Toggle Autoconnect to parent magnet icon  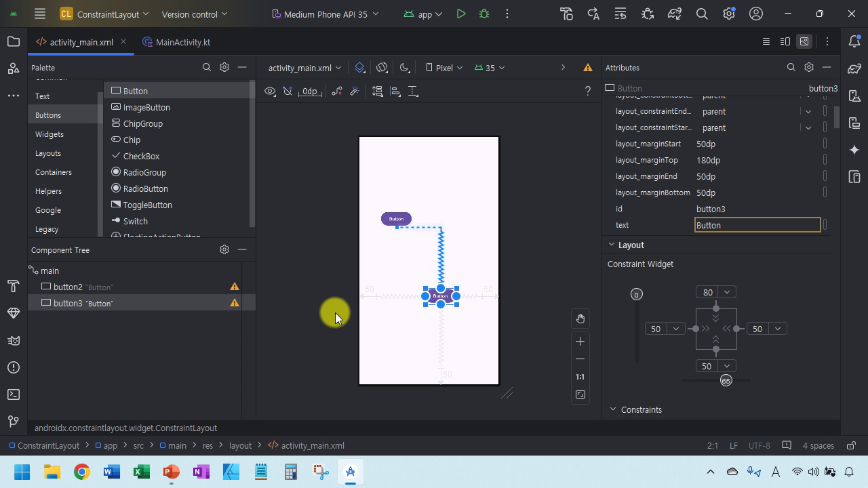coord(288,91)
